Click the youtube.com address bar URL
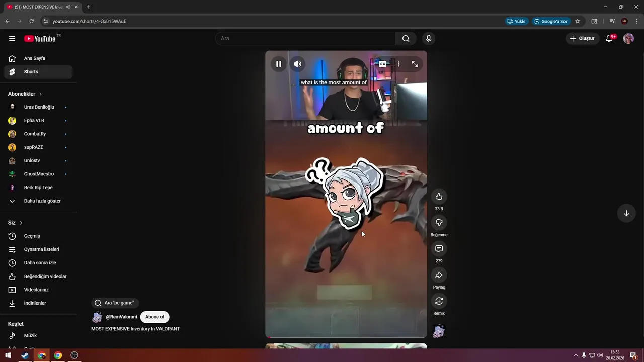Viewport: 644px width, 362px height. pyautogui.click(x=90, y=21)
